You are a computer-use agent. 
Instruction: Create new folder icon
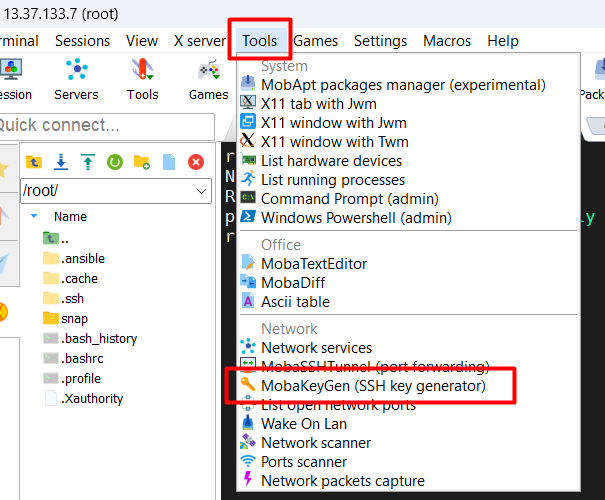click(x=142, y=162)
